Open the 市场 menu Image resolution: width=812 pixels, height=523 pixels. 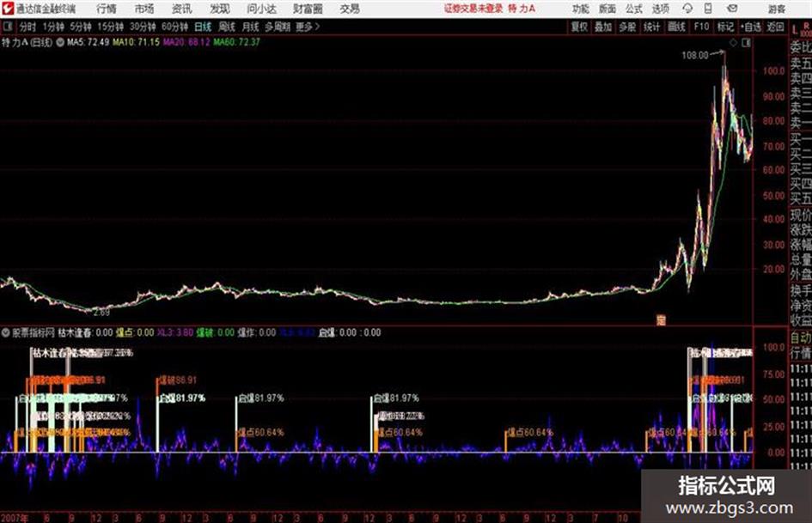(144, 9)
